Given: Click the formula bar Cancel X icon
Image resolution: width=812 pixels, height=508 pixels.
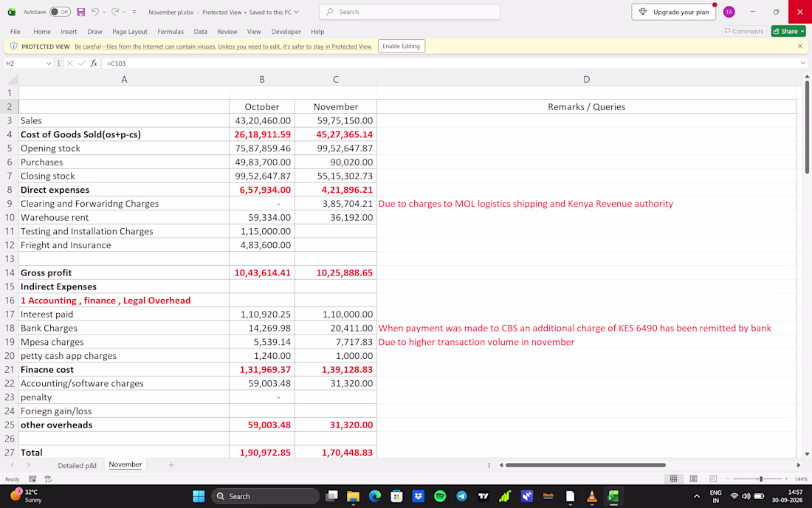Looking at the screenshot, I should point(70,63).
